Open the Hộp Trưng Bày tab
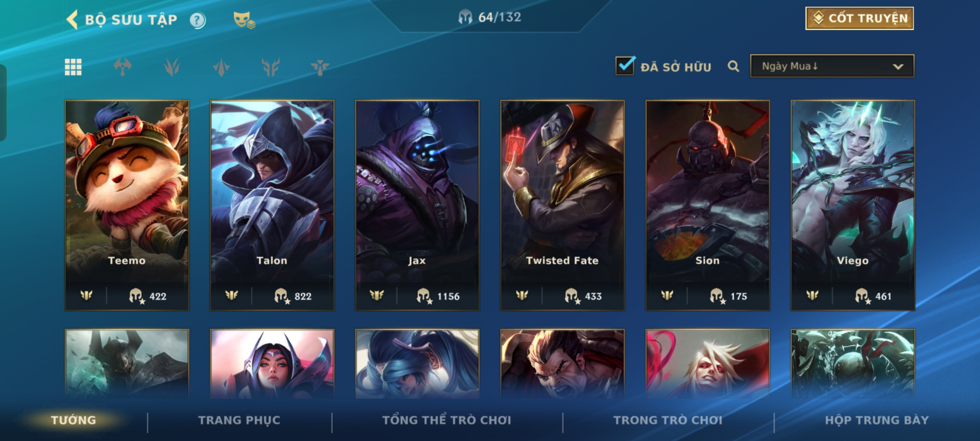The width and height of the screenshot is (980, 441). 877,420
